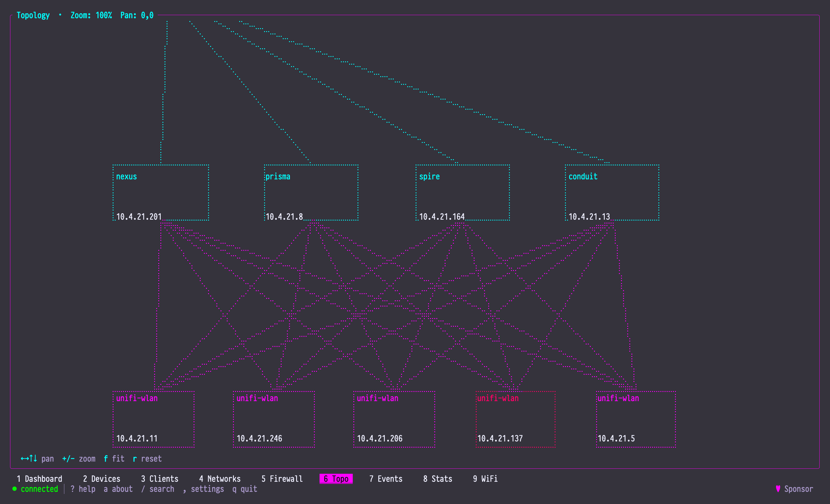This screenshot has height=504, width=830.
Task: Click the '/ search' shortcut hint
Action: point(158,489)
